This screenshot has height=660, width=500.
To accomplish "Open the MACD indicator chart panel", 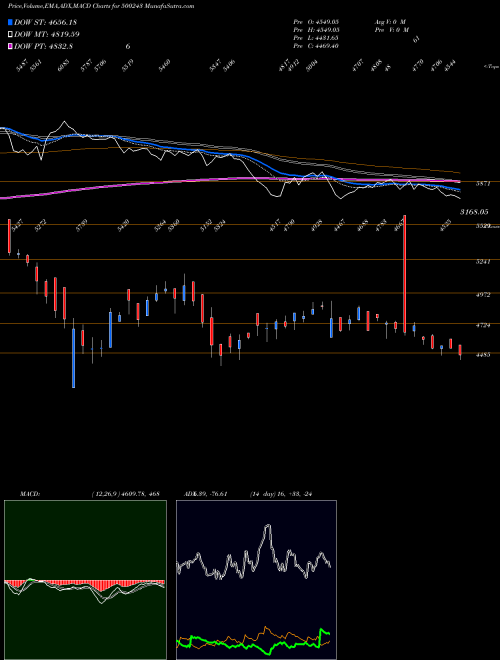I will point(85,580).
